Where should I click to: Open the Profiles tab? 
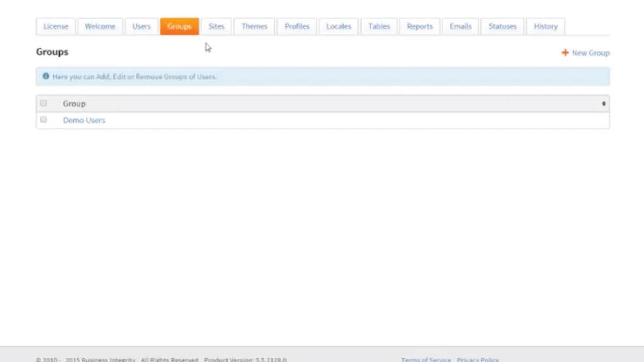pyautogui.click(x=297, y=26)
